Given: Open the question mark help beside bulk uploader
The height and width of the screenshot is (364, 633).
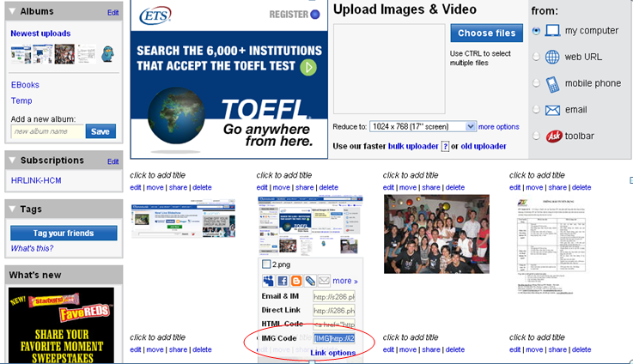Looking at the screenshot, I should [445, 146].
